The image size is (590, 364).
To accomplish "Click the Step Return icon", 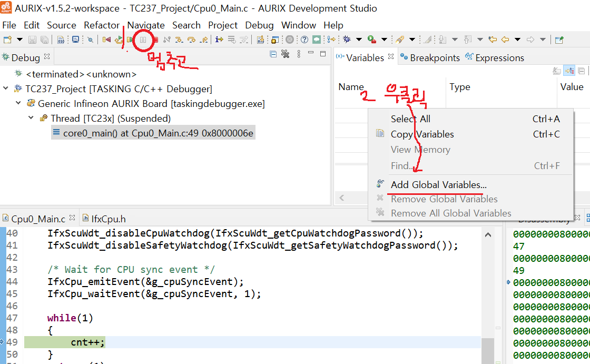I will coord(204,40).
